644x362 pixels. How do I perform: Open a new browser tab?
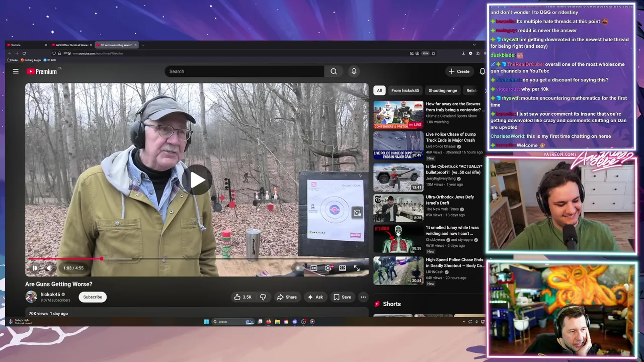(x=143, y=45)
